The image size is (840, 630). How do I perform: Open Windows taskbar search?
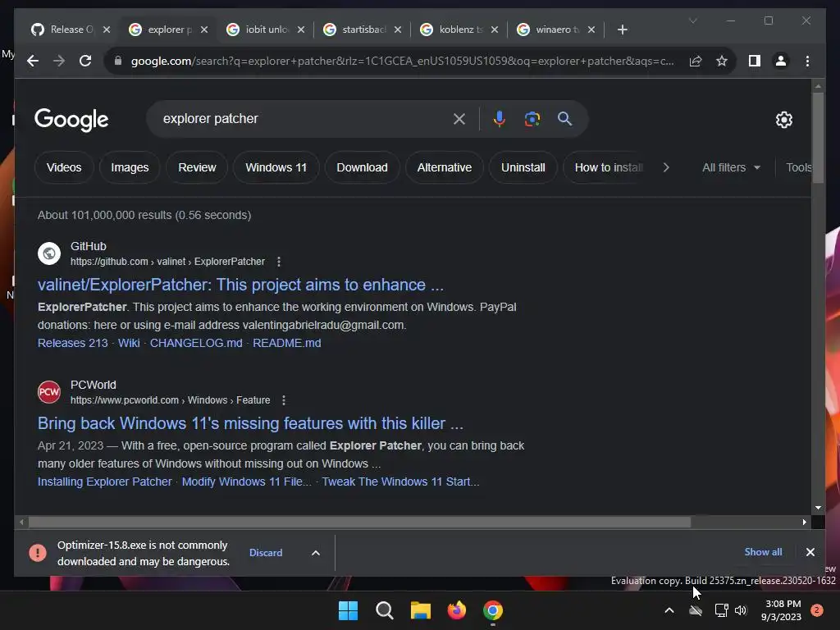385,610
